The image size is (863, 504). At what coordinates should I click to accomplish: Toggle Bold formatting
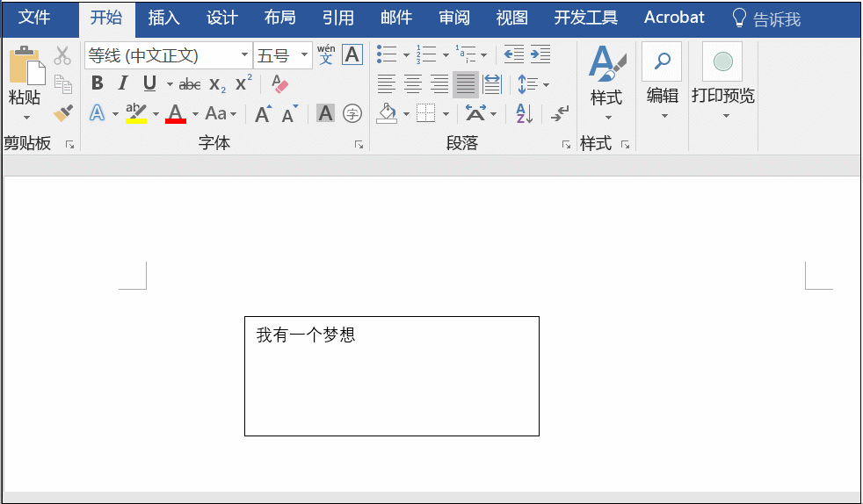coord(98,83)
